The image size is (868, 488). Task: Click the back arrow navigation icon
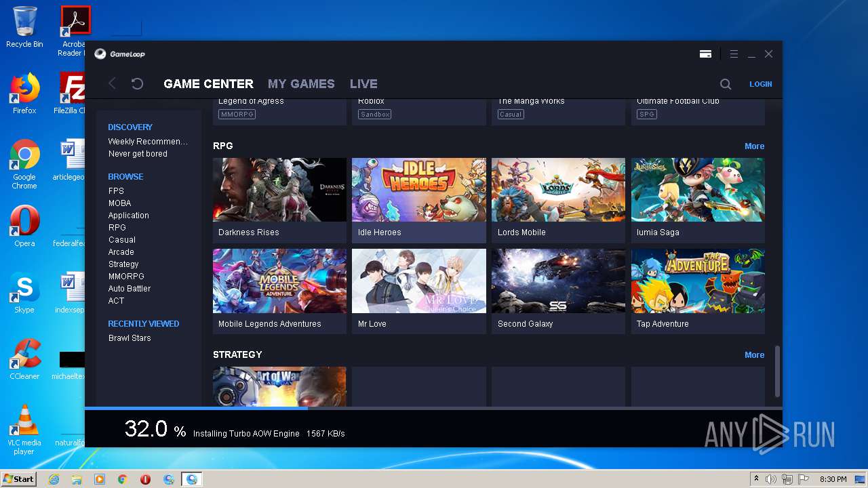pos(113,83)
